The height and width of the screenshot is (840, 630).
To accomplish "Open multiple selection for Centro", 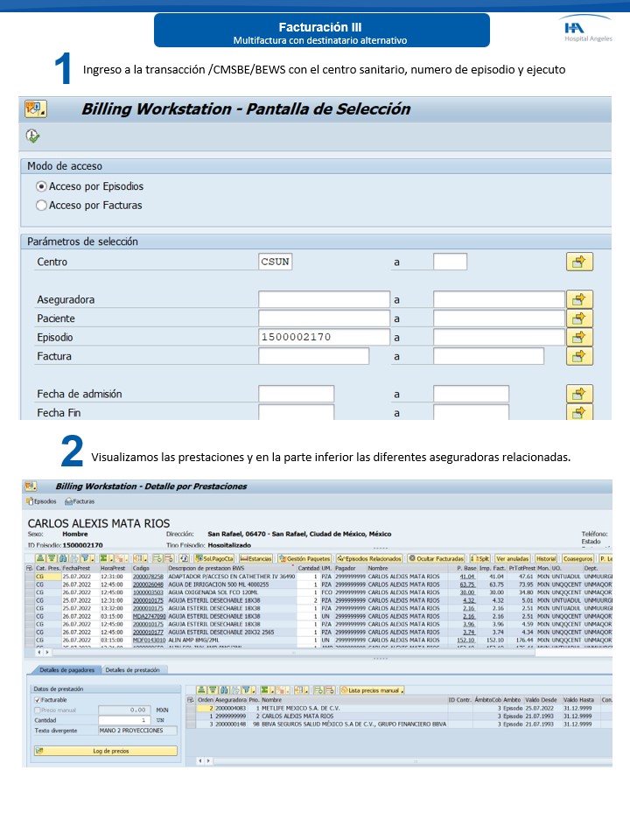I will (x=579, y=262).
